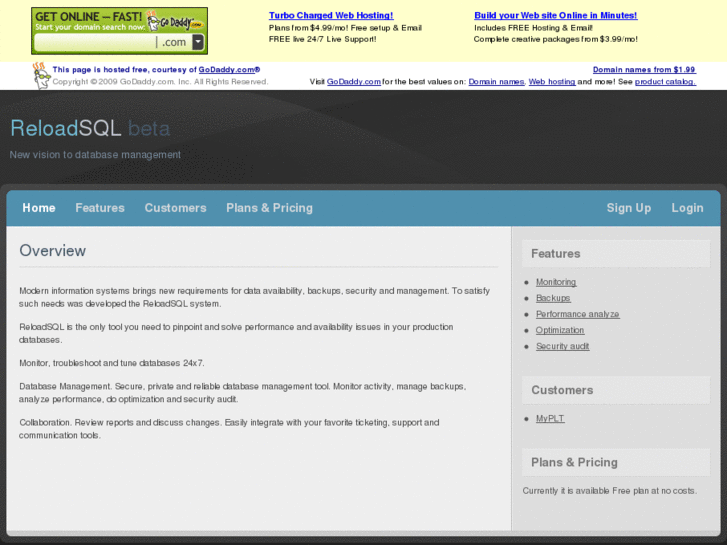Click the Overview heading
Screen dimensions: 727x545
[x=52, y=250]
